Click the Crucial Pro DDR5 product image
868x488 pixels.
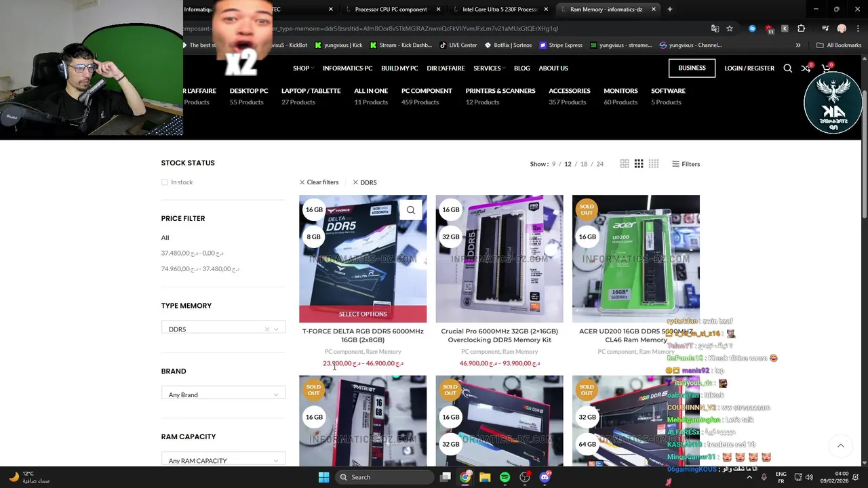499,259
